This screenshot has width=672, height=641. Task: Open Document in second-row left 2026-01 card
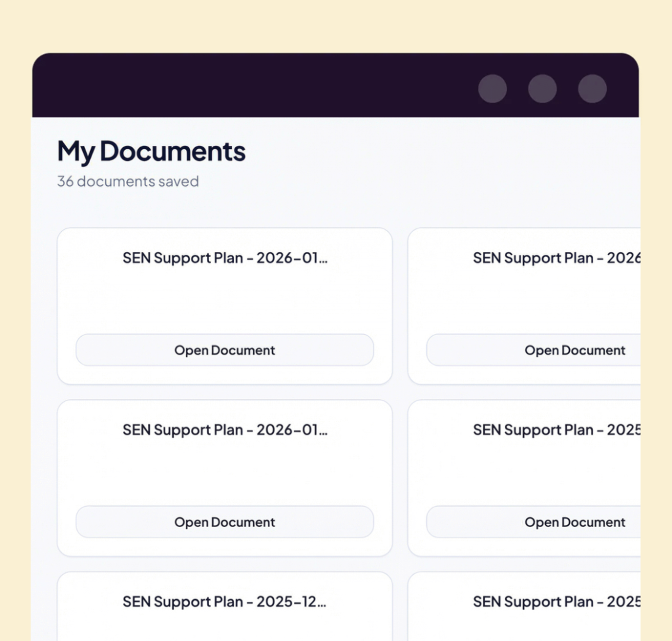click(x=225, y=522)
